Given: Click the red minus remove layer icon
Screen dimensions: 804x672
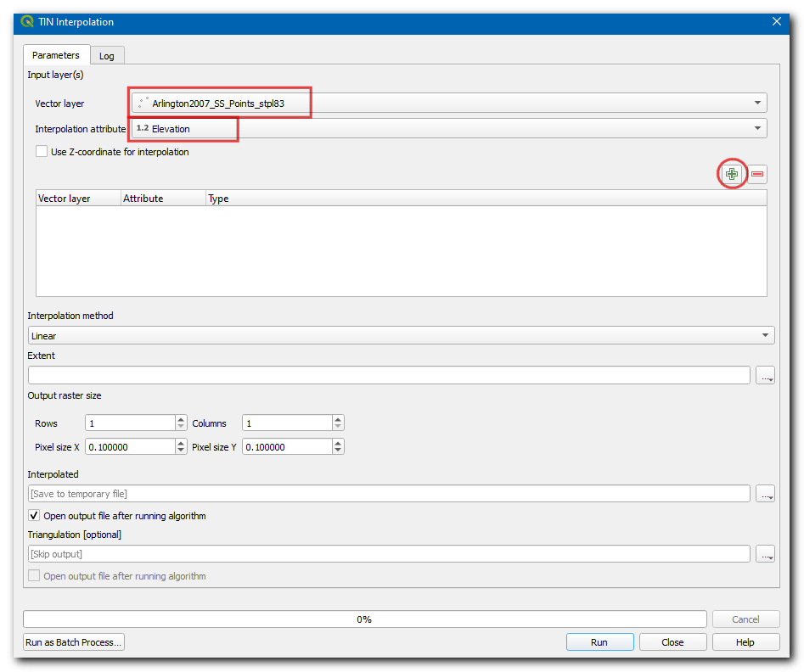Looking at the screenshot, I should point(757,174).
